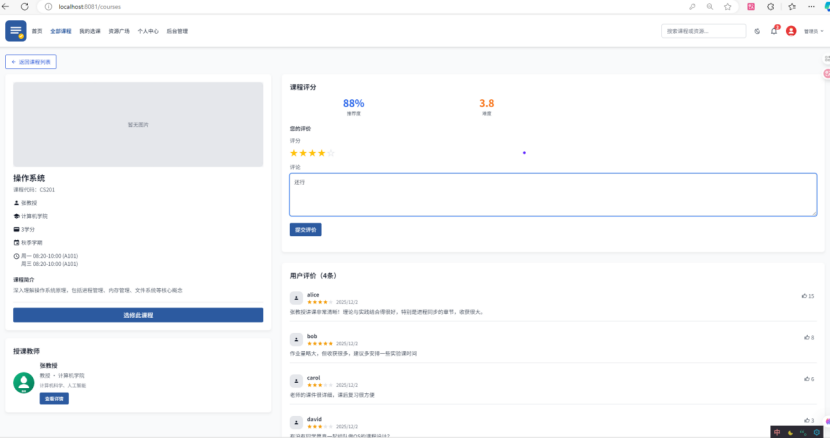Image resolution: width=830 pixels, height=438 pixels.
Task: Expand the 管理员 user dropdown
Action: pos(814,31)
